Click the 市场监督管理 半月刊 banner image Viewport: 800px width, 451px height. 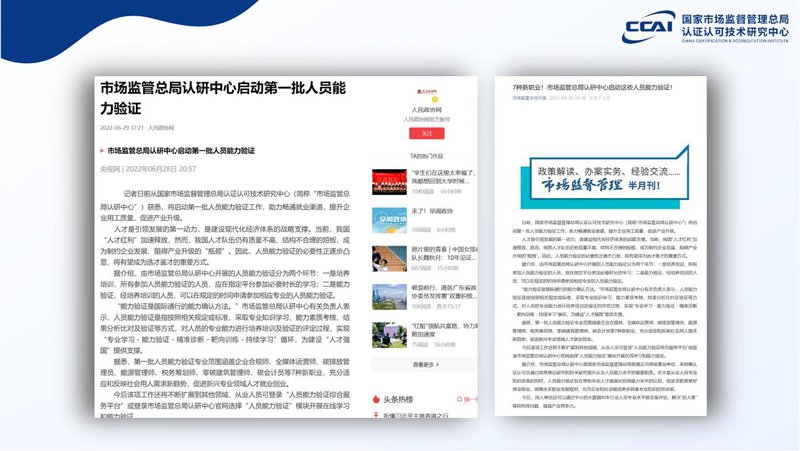pyautogui.click(x=605, y=177)
